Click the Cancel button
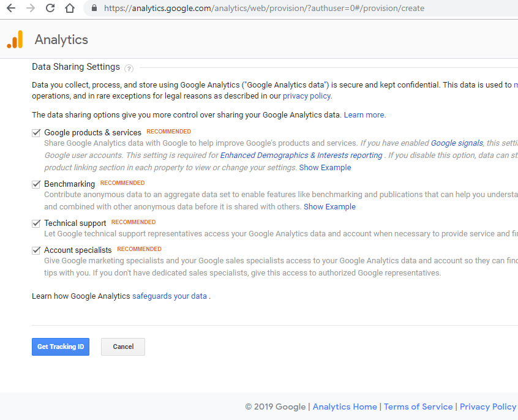Viewport: 518px width, 420px height. pos(123,347)
